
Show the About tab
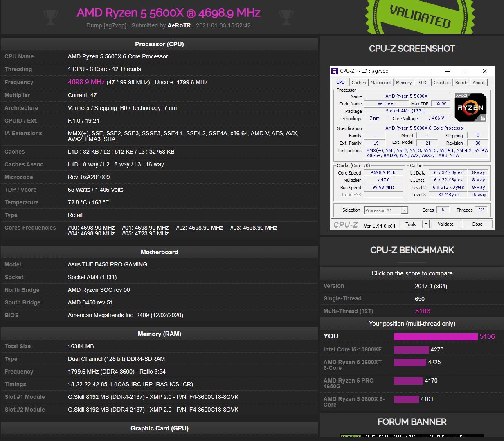479,83
